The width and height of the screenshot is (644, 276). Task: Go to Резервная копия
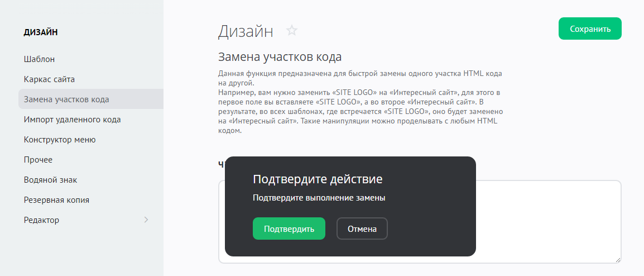pyautogui.click(x=56, y=200)
